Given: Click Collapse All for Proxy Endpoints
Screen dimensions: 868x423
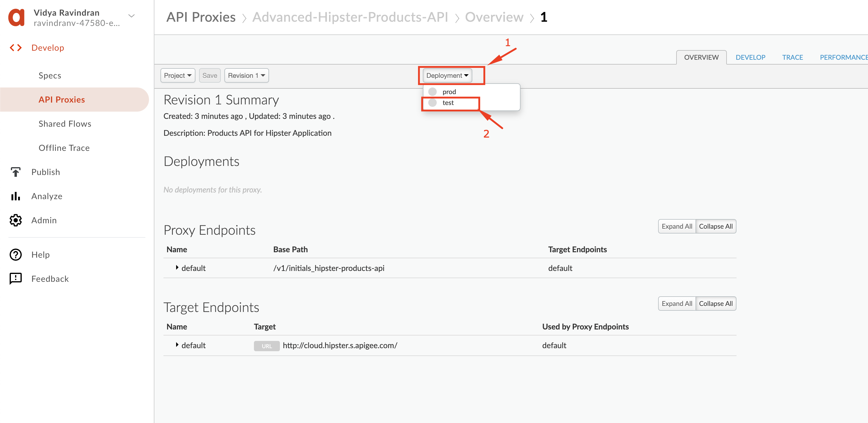Looking at the screenshot, I should (716, 226).
